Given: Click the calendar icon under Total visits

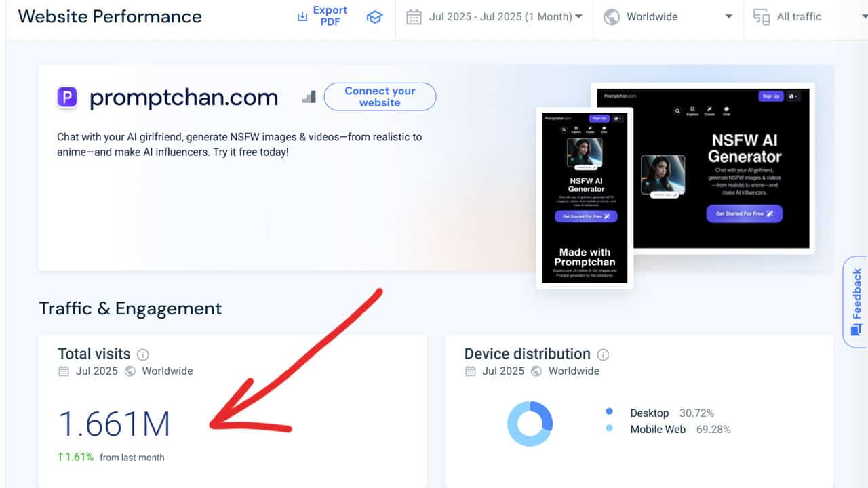Looking at the screenshot, I should pos(64,371).
